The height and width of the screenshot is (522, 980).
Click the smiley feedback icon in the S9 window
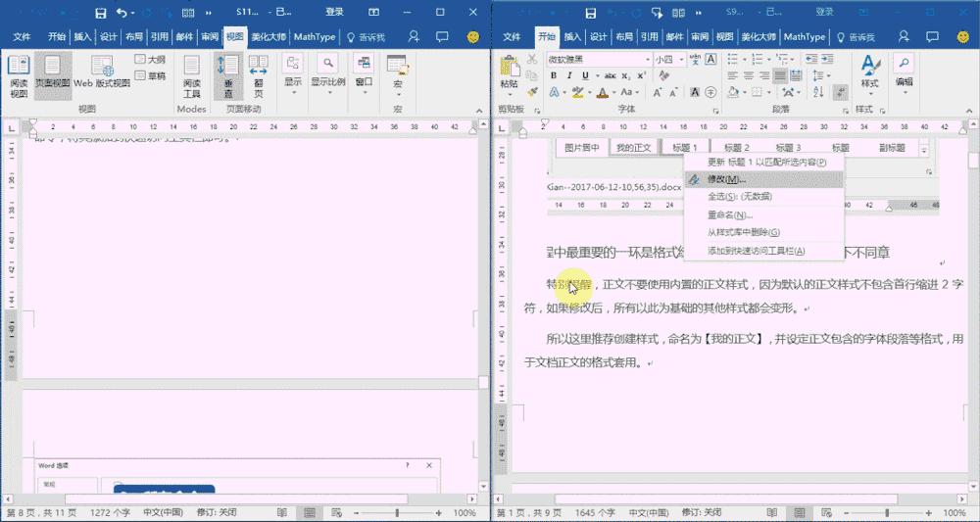[x=963, y=37]
